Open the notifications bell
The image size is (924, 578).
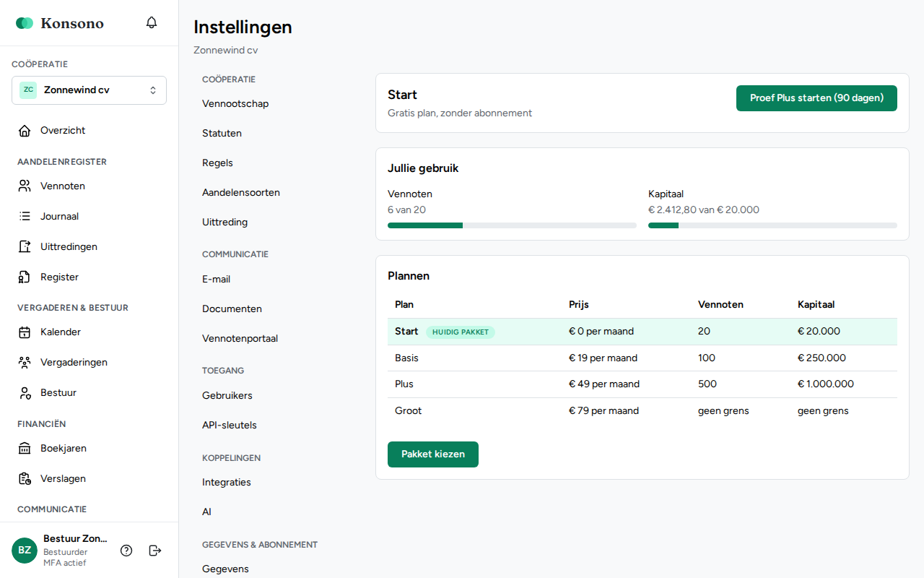[152, 22]
